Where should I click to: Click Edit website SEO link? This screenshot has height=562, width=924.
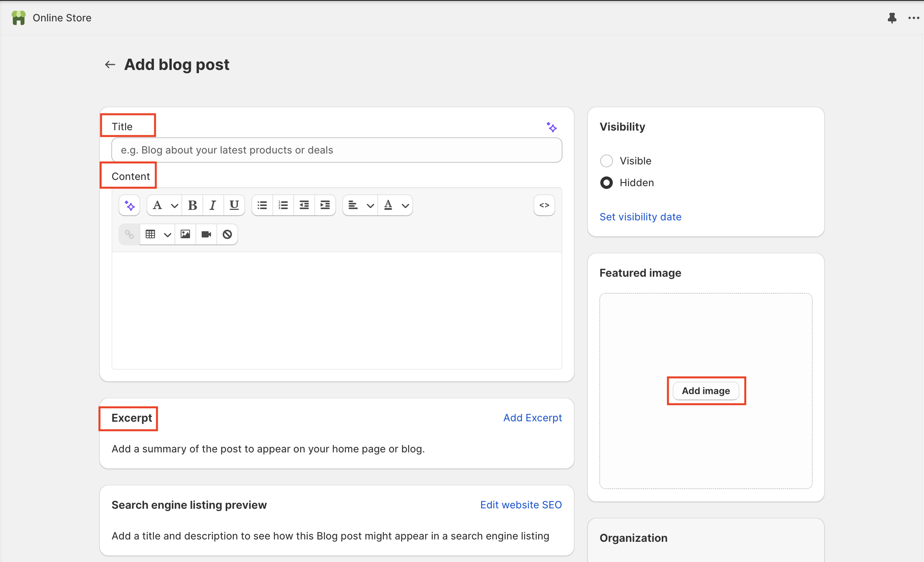[x=521, y=505]
